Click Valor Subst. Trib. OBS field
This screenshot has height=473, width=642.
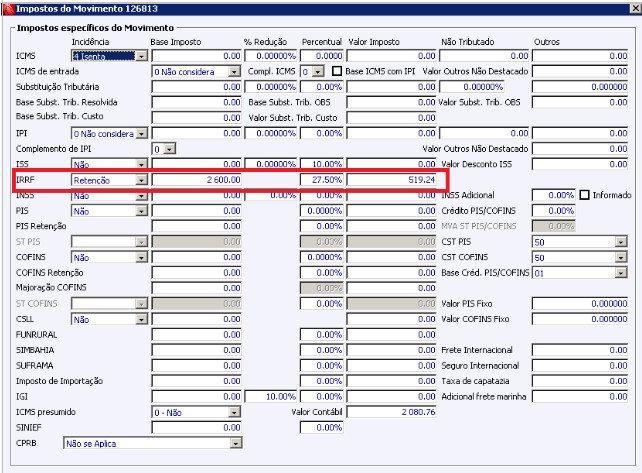pyautogui.click(x=580, y=102)
